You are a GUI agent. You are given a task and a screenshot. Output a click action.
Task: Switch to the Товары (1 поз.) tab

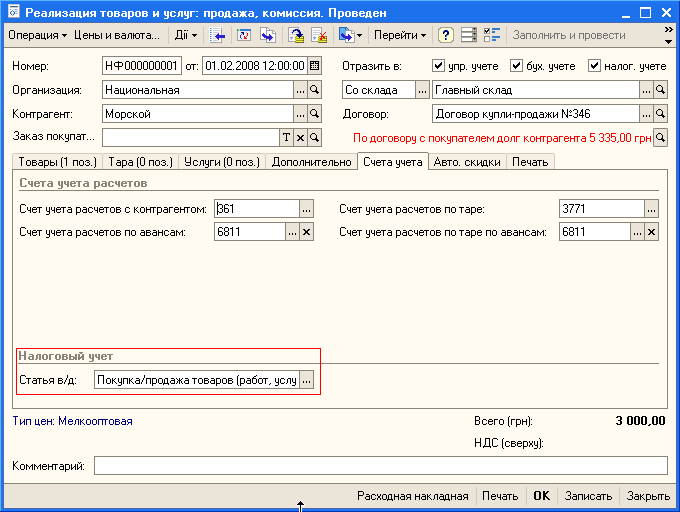click(56, 162)
